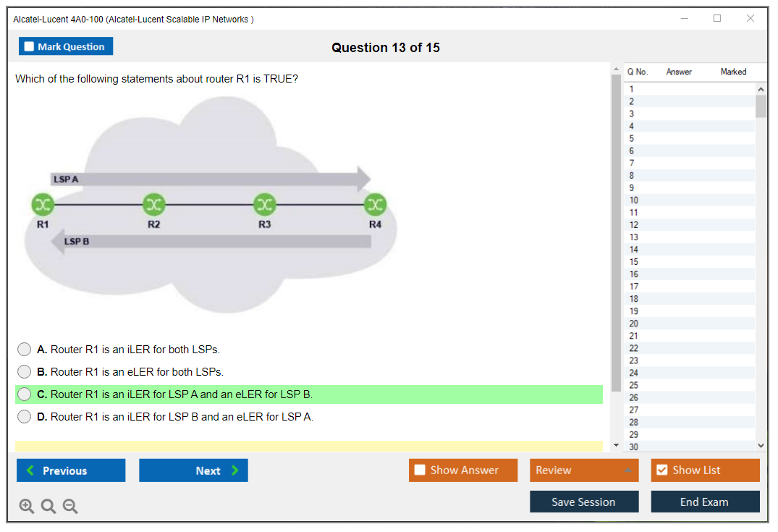Image resolution: width=778 pixels, height=532 pixels.
Task: Click router R2 icon in diagram
Action: coord(153,205)
